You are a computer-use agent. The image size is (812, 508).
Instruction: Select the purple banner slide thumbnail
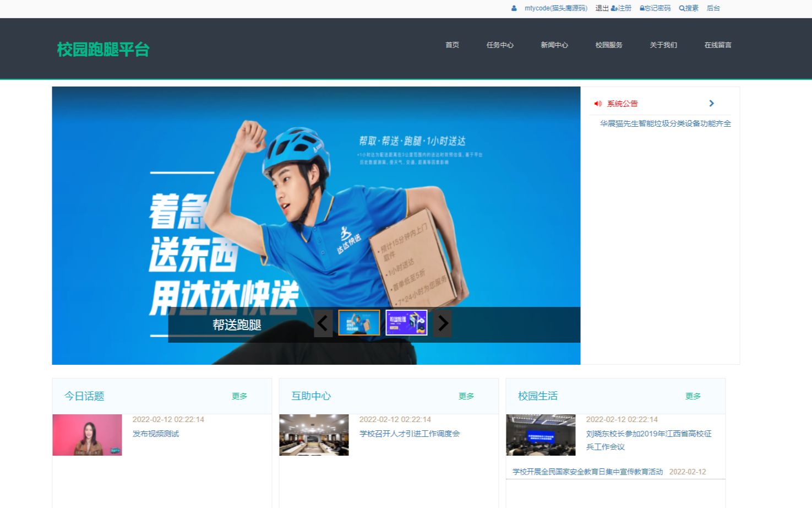[406, 323]
